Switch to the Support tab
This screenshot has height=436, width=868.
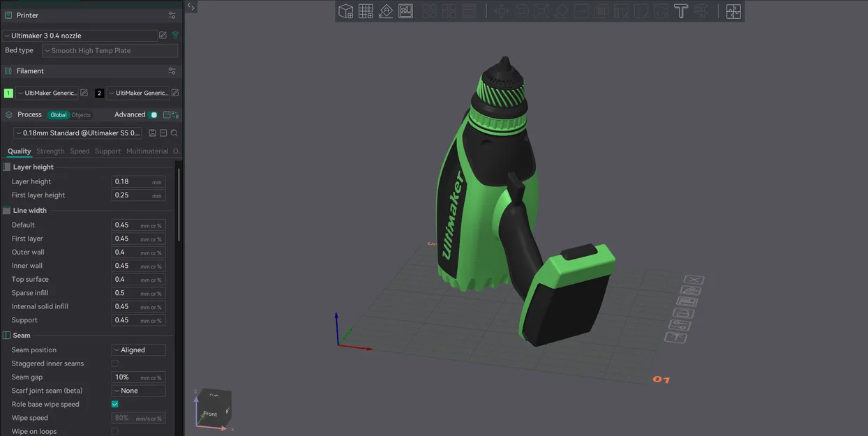click(107, 151)
